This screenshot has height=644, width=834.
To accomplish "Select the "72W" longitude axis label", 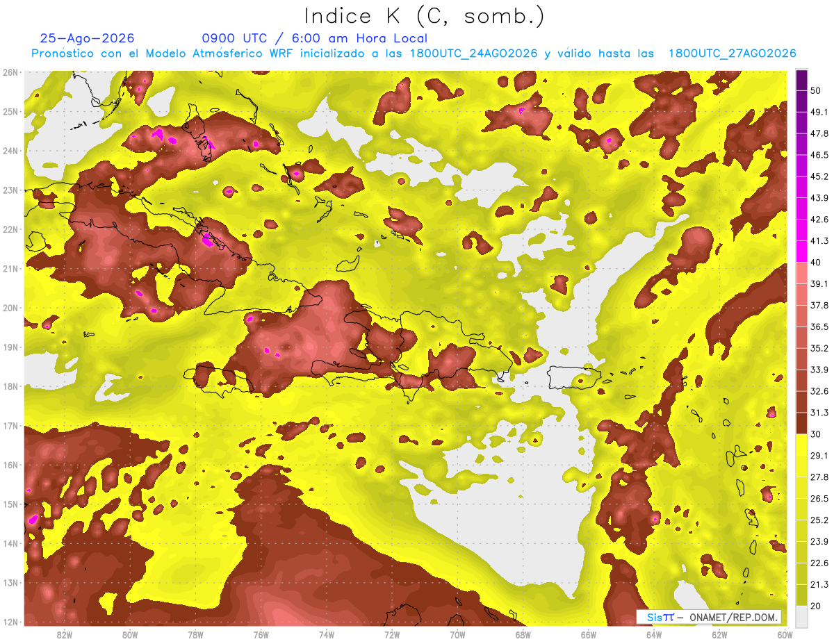I will (392, 635).
